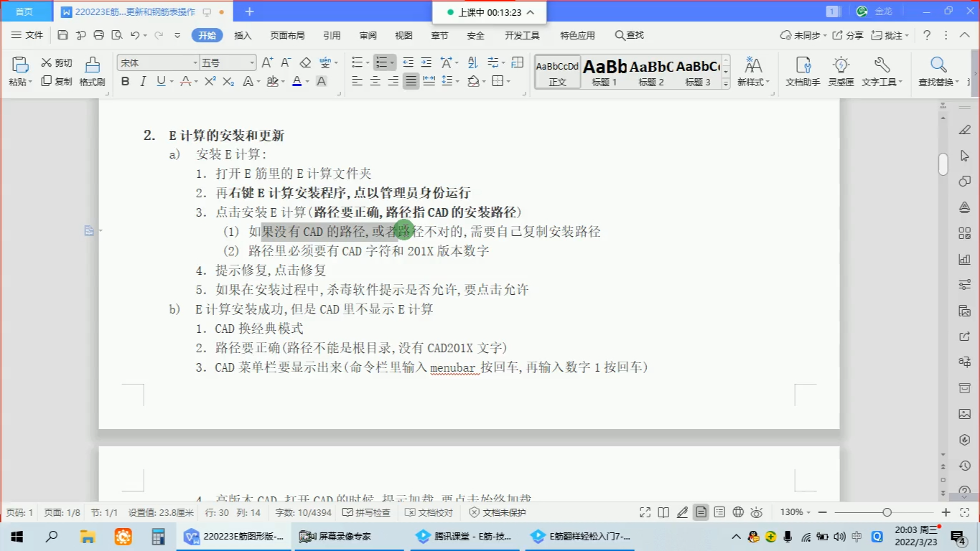This screenshot has height=551, width=980.
Task: Click the Increase Font Size A+ icon
Action: pyautogui.click(x=267, y=63)
